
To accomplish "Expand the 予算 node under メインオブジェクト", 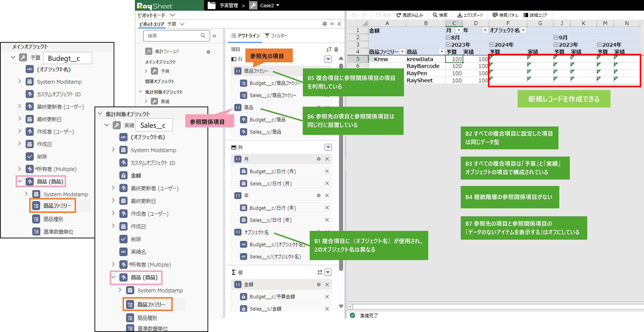I will [x=146, y=71].
